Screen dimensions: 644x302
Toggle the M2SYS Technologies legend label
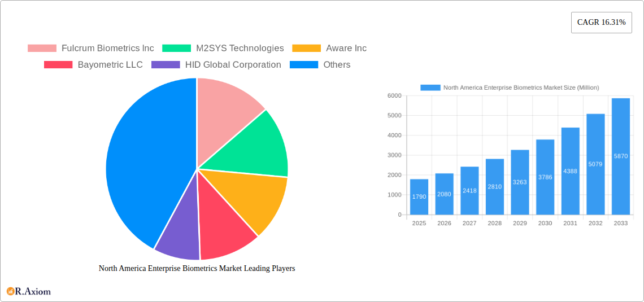pyautogui.click(x=240, y=49)
